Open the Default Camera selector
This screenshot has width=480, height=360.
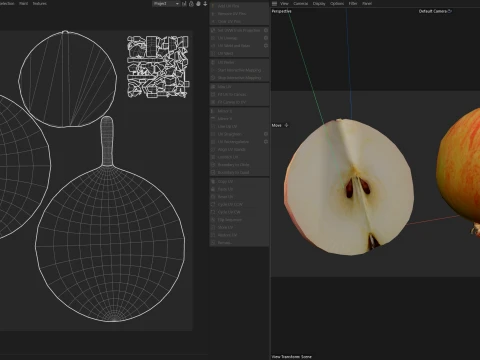pyautogui.click(x=435, y=11)
